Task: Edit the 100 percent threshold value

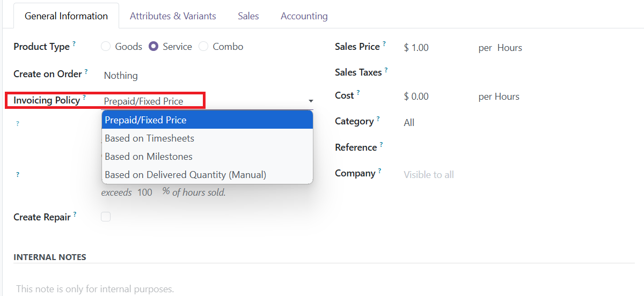Action: [145, 192]
